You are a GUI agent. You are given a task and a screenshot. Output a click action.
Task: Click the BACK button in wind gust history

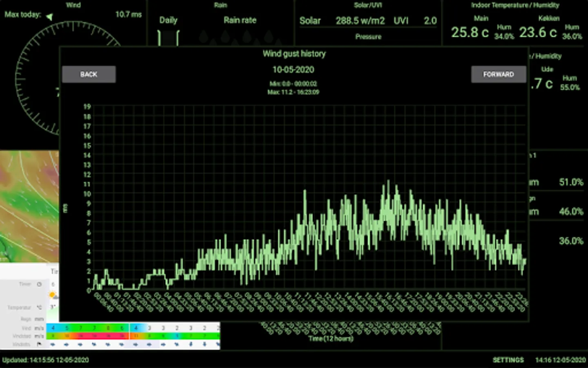(x=89, y=74)
